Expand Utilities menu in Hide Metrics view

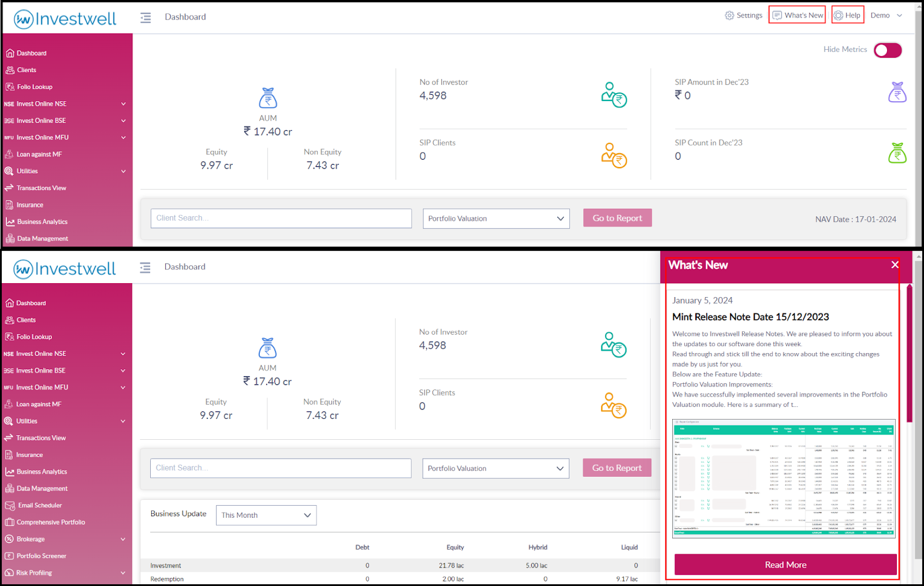(66, 171)
